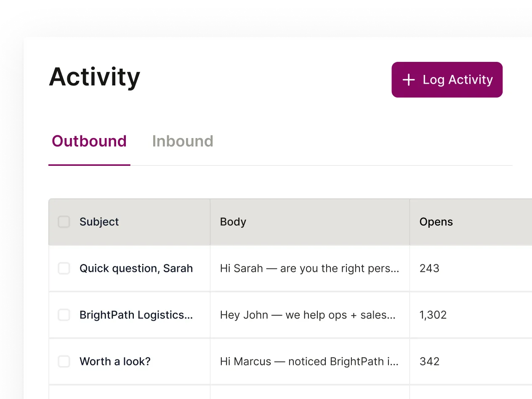
Task: Select the 'Worth a look?' row checkbox
Action: click(x=64, y=361)
